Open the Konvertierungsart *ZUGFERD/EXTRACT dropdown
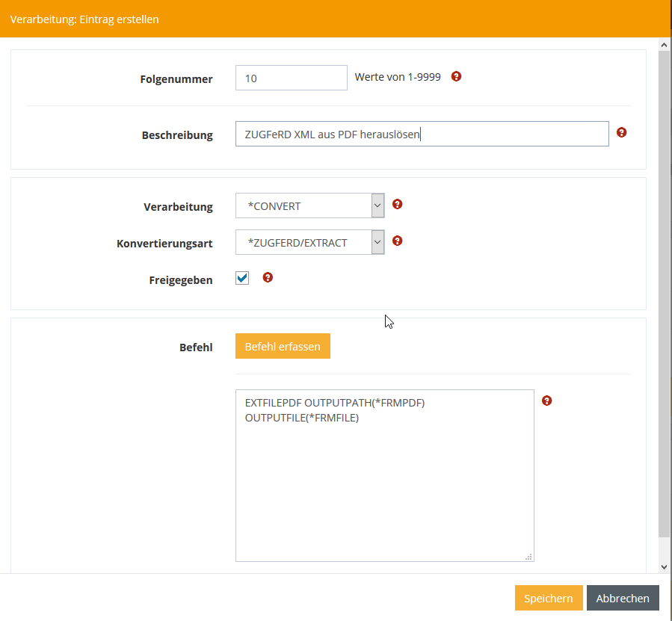The image size is (672, 621). point(309,243)
